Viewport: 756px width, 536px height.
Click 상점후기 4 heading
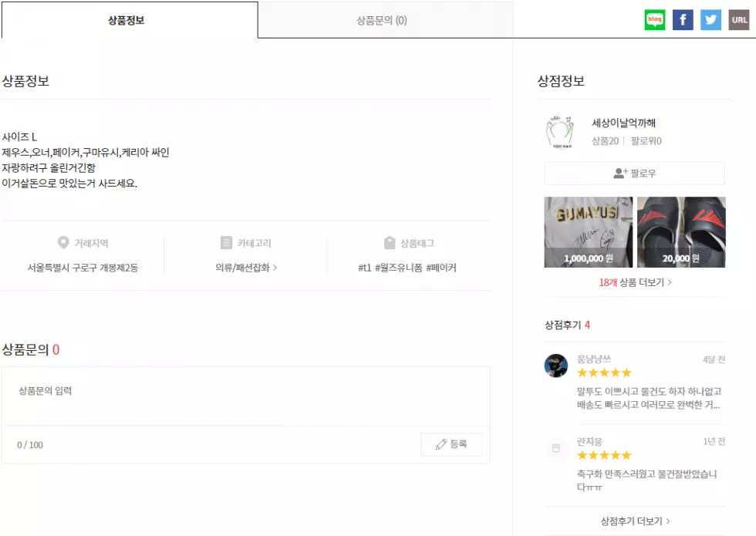568,325
